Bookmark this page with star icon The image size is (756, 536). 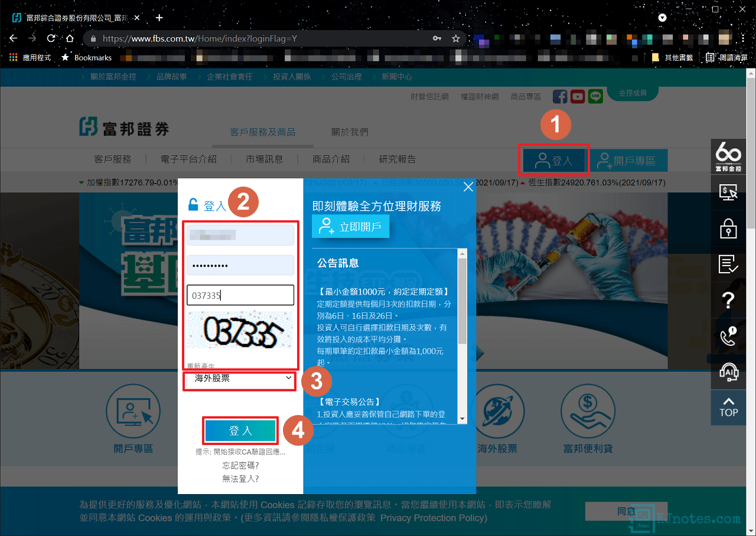(455, 38)
